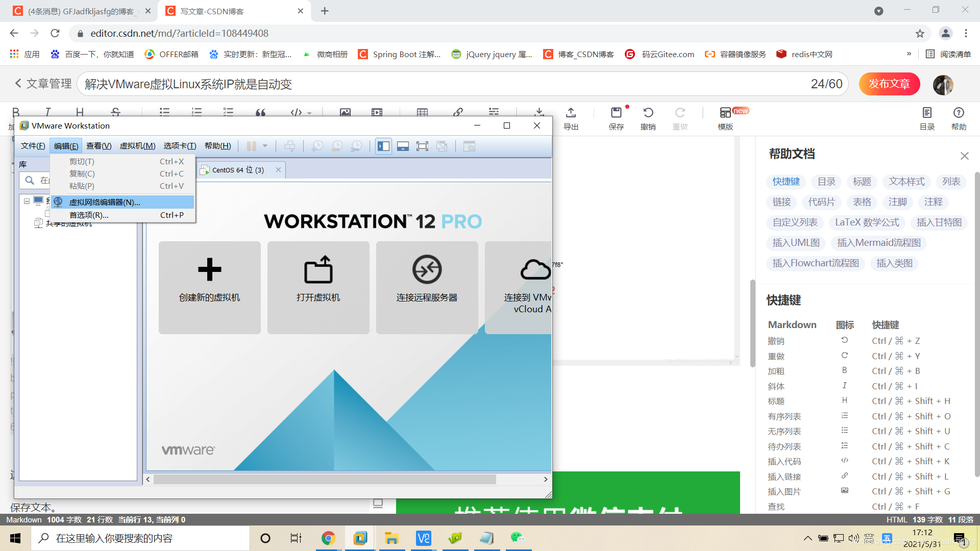Open the VMware 文件(F) menu

tap(33, 146)
